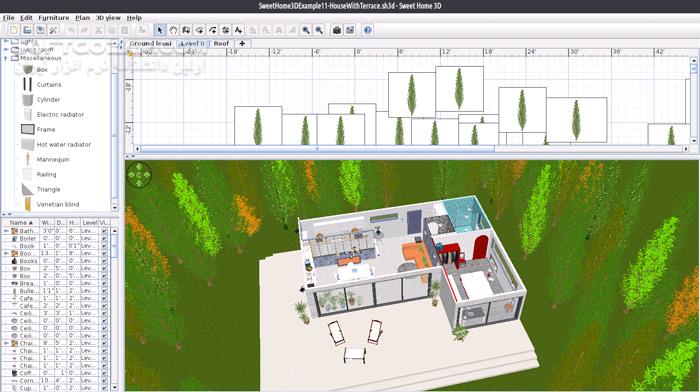Image resolution: width=700 pixels, height=392 pixels.
Task: Select the Create dimensions tool
Action: click(225, 30)
